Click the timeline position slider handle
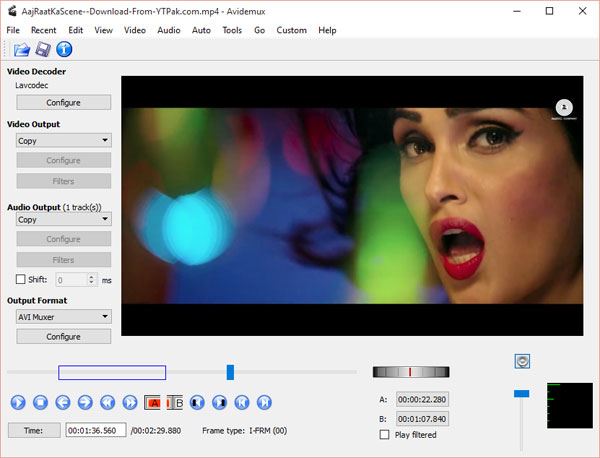Screen dimensions: 600x458 point(230,372)
